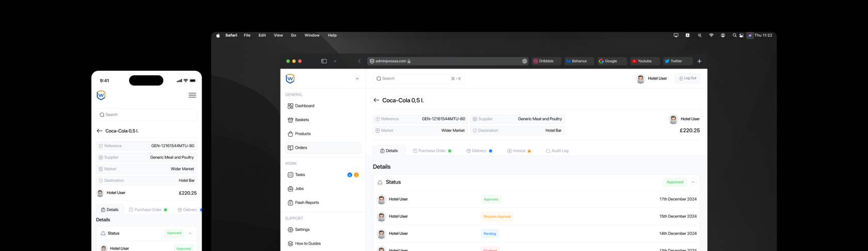Click the Apple menu icon
868x251 pixels.
point(218,35)
